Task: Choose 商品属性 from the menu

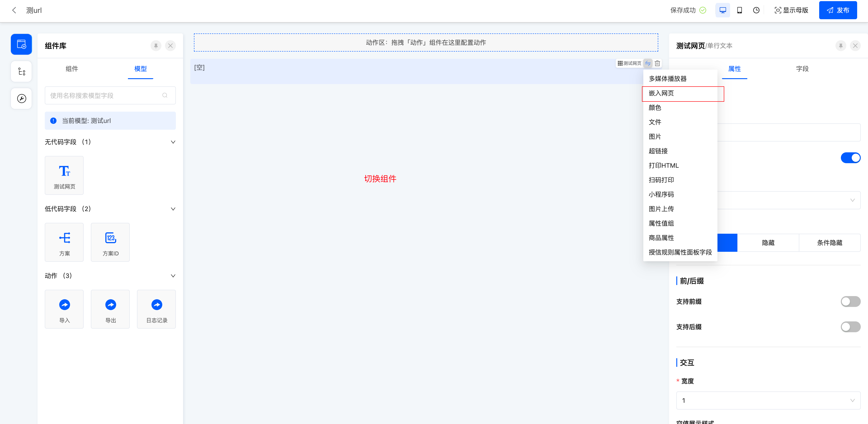Action: [680, 238]
